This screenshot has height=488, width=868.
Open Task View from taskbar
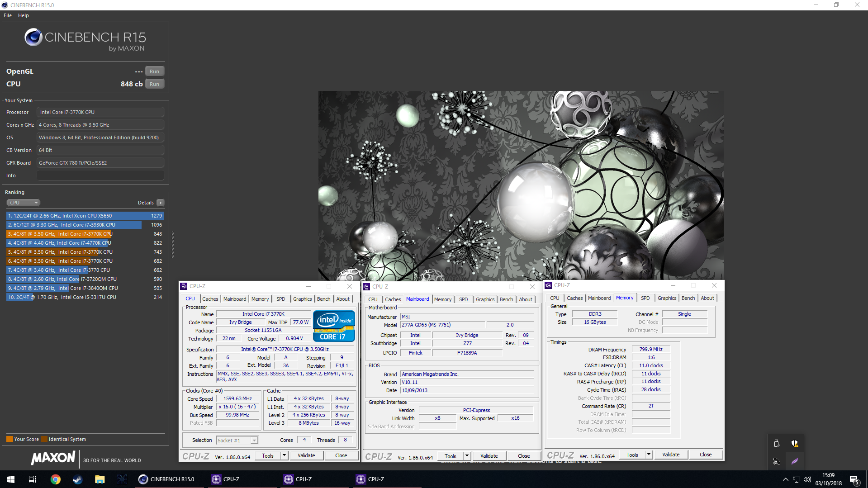click(x=33, y=479)
